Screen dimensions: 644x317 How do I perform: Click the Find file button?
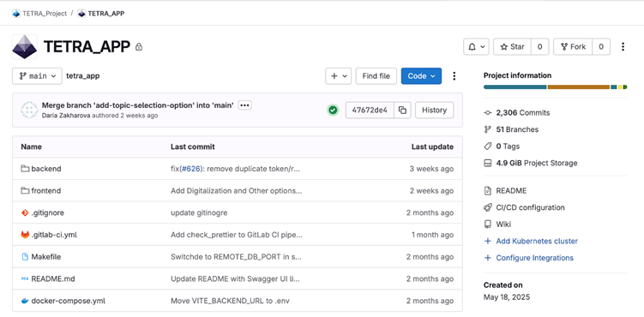coord(376,76)
